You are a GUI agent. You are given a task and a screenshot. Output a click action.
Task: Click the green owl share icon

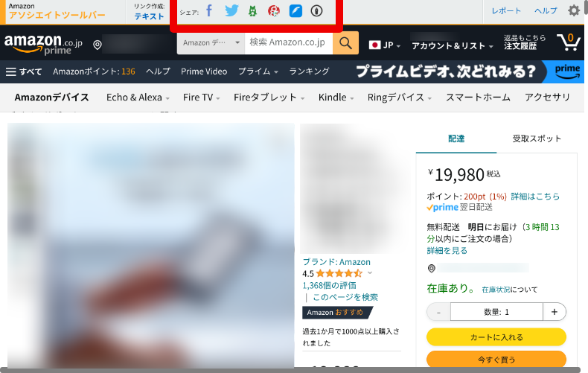[x=253, y=11]
